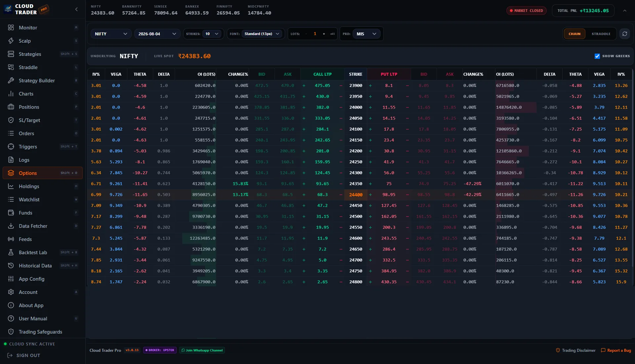Image resolution: width=635 pixels, height=364 pixels.
Task: Click the highlighted 24400 strike cell
Action: coord(356,195)
